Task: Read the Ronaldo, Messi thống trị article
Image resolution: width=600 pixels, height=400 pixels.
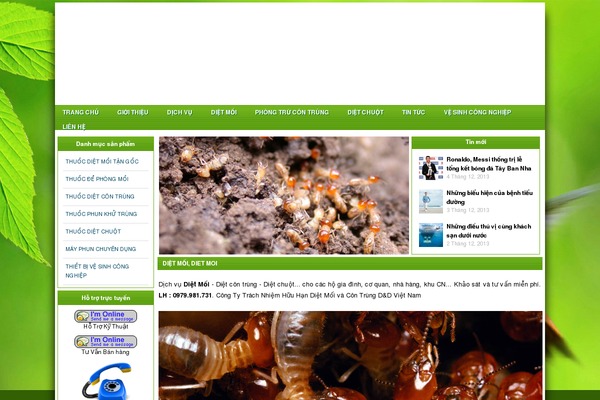Action: pyautogui.click(x=489, y=164)
